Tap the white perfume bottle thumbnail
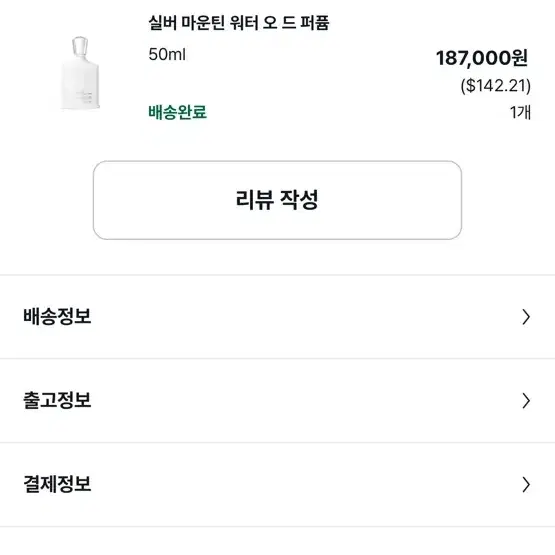The height and width of the screenshot is (555, 555). point(80,73)
